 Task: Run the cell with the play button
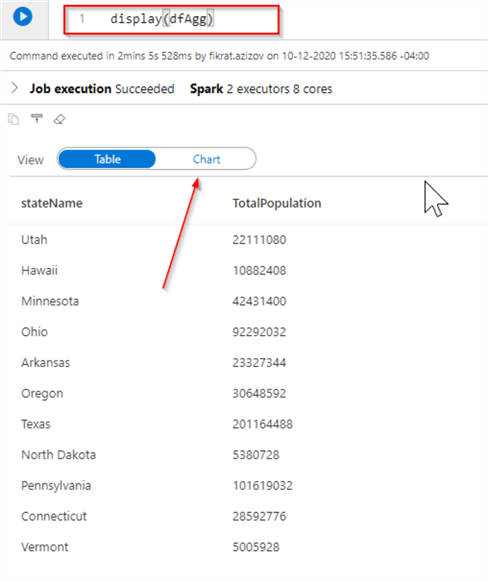23,17
